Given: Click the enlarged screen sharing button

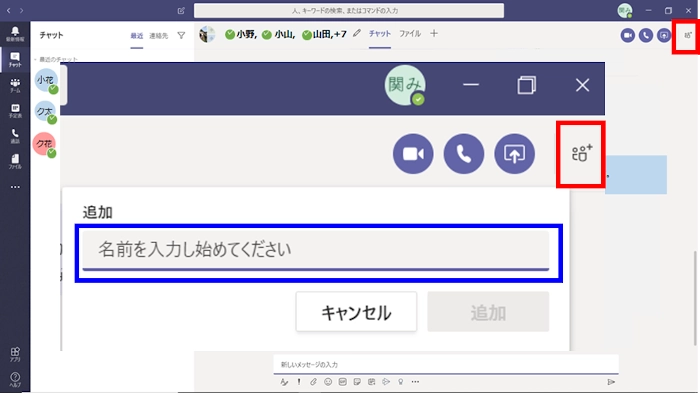Looking at the screenshot, I should point(514,154).
